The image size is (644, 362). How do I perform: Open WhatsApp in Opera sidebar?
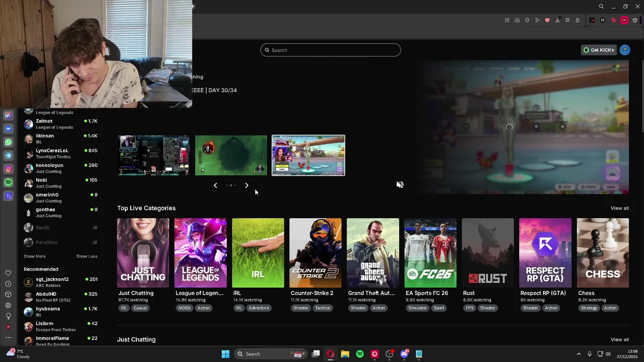(8, 142)
